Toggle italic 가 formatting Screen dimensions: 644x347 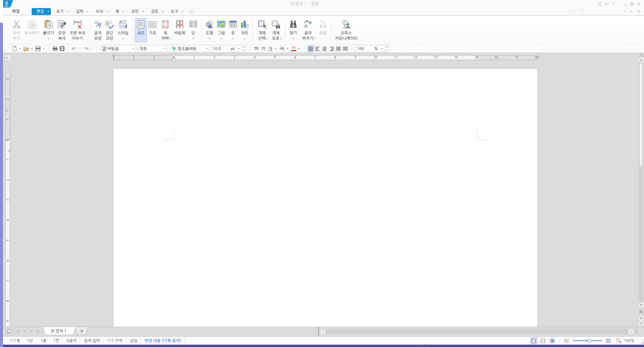(263, 49)
